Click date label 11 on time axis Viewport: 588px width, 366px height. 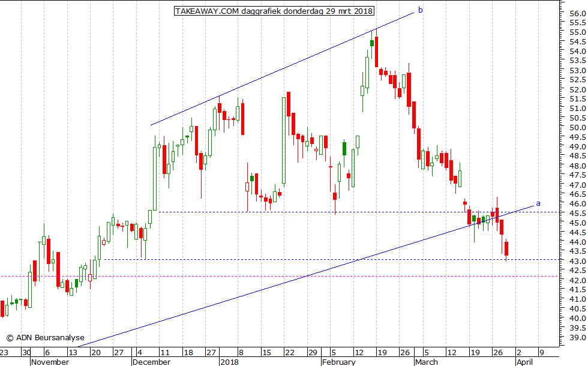coord(165,353)
